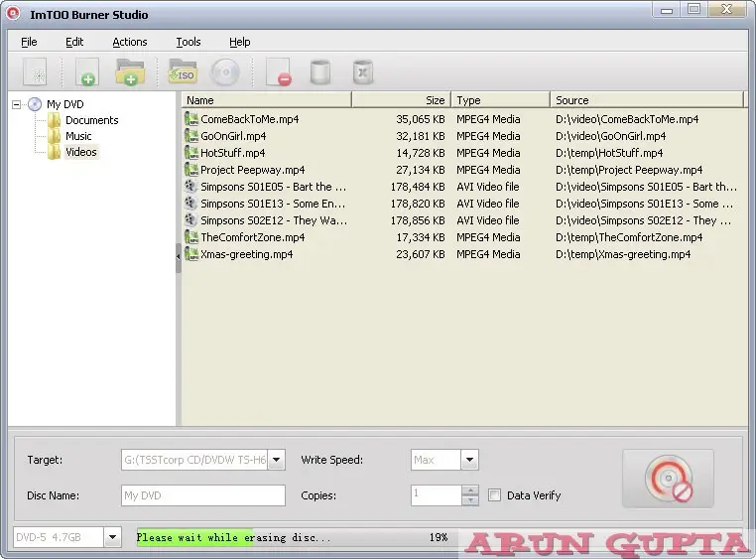Click the Simpsons S01E13 film reel icon
756x559 pixels.
(x=191, y=204)
